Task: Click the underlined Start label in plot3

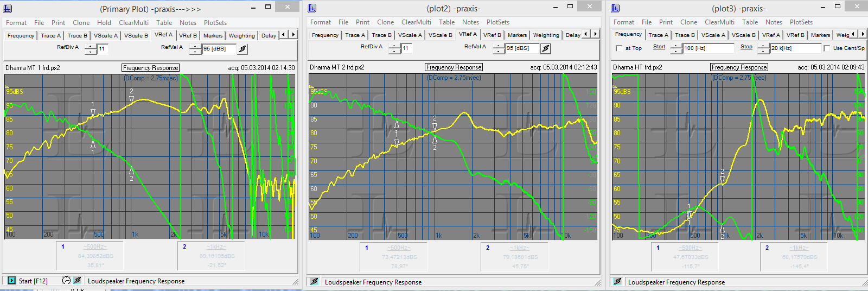Action: click(659, 47)
